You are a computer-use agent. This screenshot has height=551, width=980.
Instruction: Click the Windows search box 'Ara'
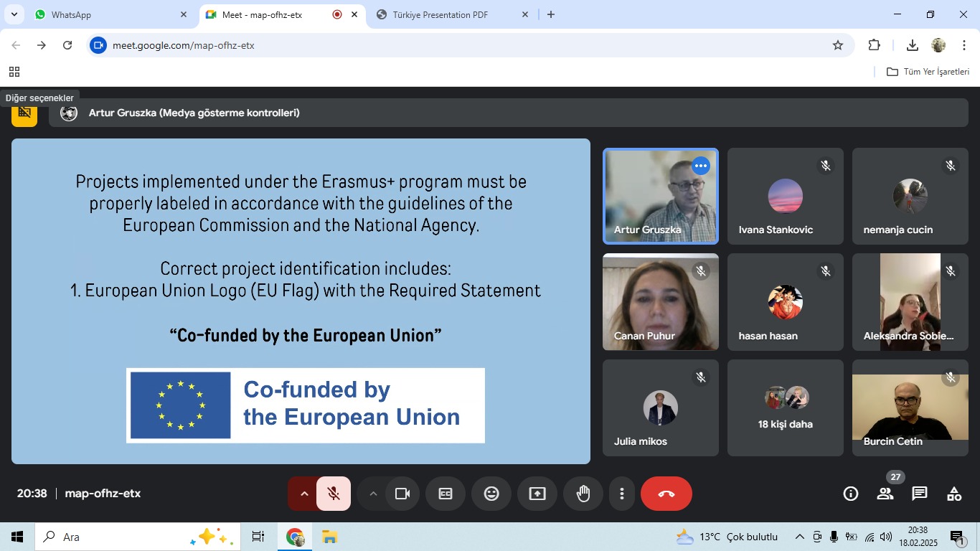[x=115, y=537]
